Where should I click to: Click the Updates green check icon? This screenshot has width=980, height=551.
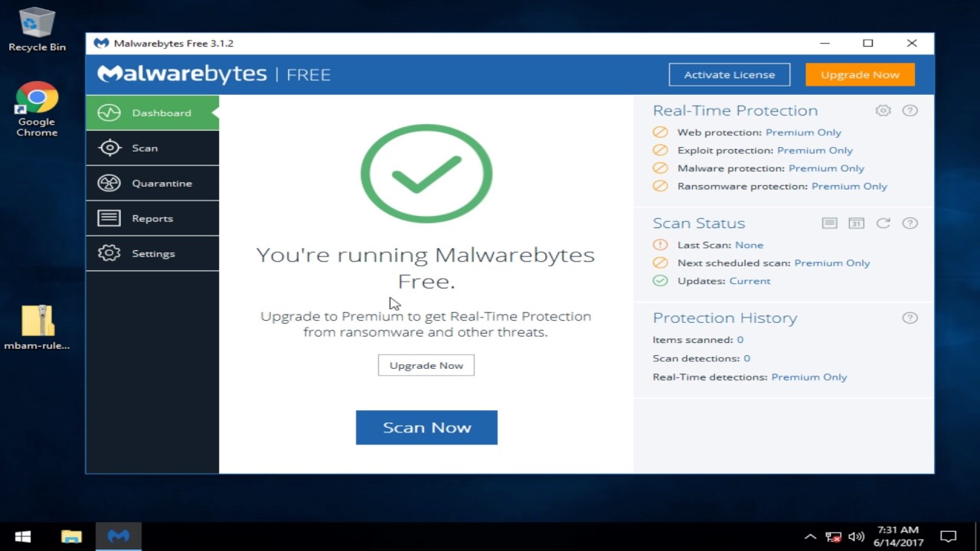(x=660, y=281)
